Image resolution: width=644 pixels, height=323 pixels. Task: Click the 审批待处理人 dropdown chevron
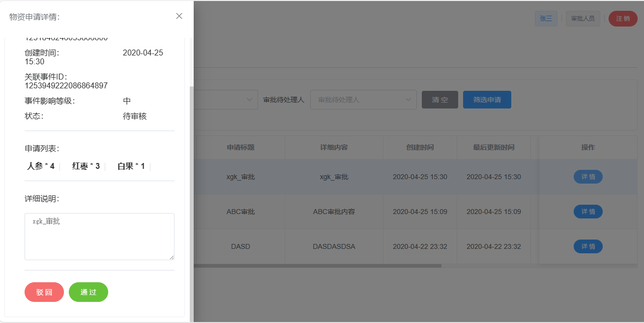coord(409,99)
